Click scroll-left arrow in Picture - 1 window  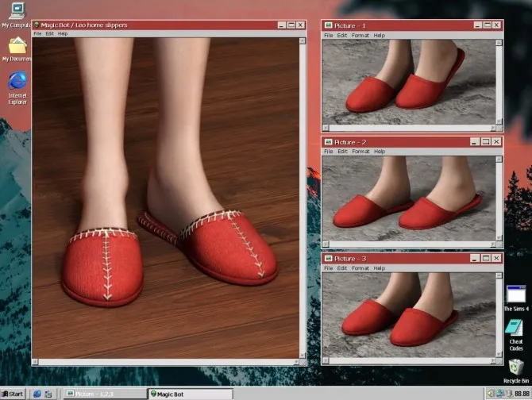pyautogui.click(x=326, y=128)
